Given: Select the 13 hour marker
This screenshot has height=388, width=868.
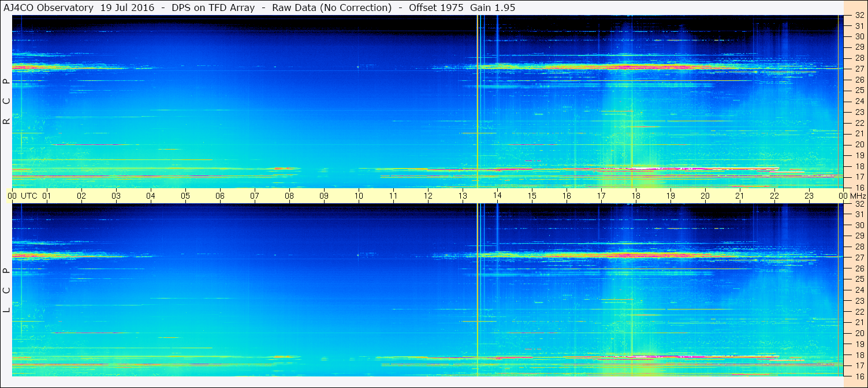Looking at the screenshot, I should 463,196.
